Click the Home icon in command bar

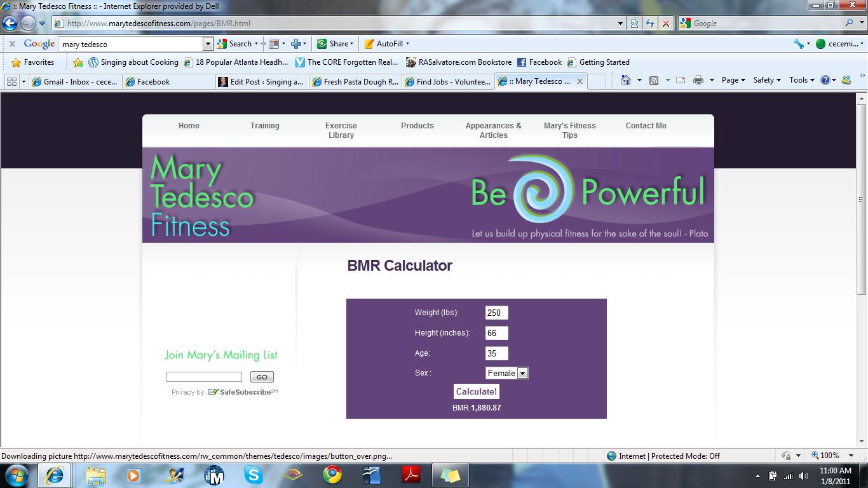pos(626,80)
